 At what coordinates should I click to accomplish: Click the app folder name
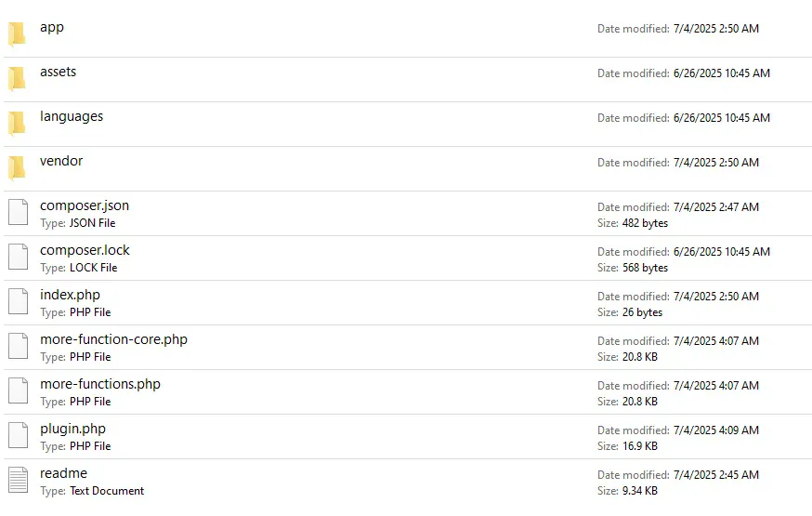coord(52,27)
